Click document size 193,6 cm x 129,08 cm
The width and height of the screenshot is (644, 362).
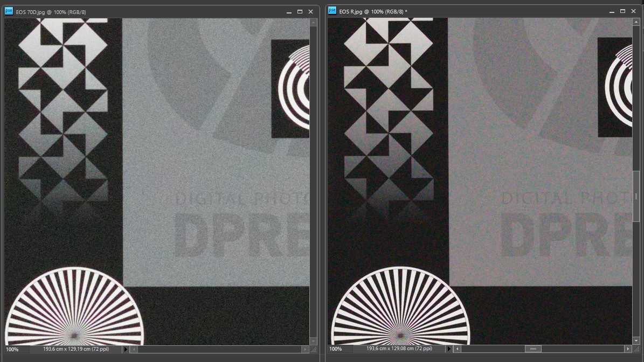coord(399,349)
